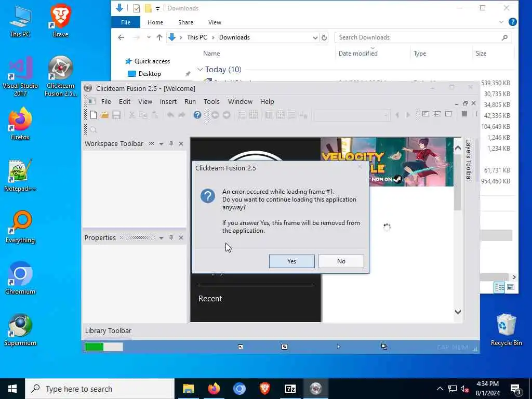Click the Redo arrow toolbar icon

pyautogui.click(x=182, y=115)
